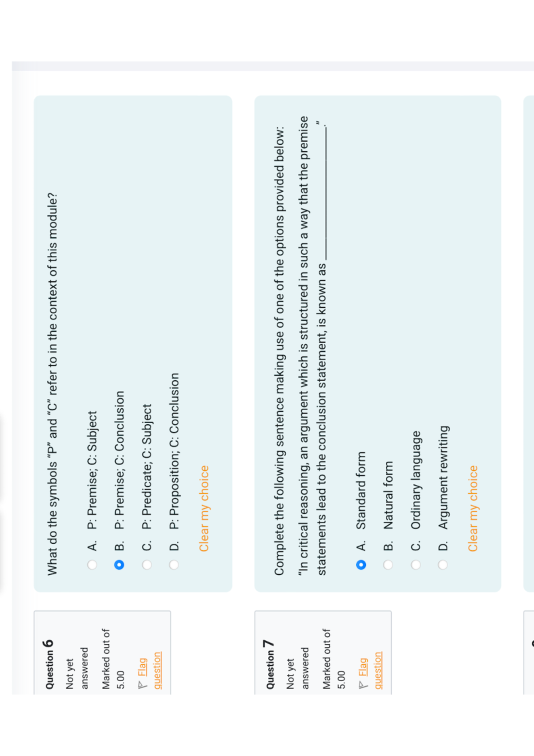Image resolution: width=534 pixels, height=756 pixels.
Task: Click the 'Question 7' heading
Action: coord(270,664)
